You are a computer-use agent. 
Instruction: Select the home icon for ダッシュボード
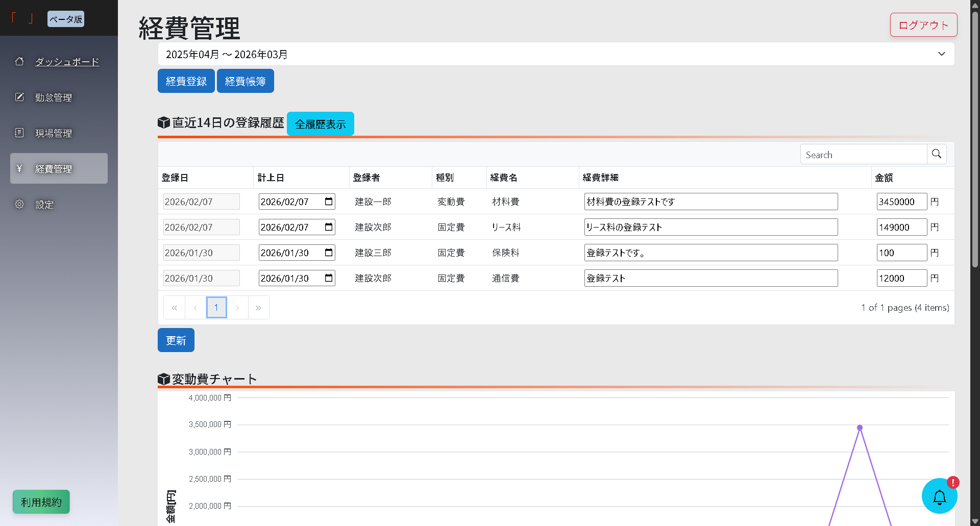click(x=19, y=61)
